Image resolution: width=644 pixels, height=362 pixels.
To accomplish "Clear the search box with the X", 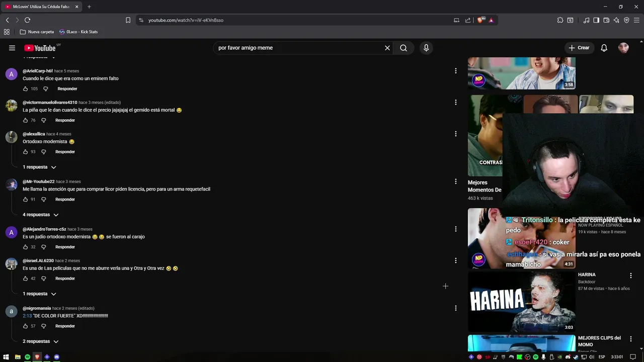I will point(387,48).
